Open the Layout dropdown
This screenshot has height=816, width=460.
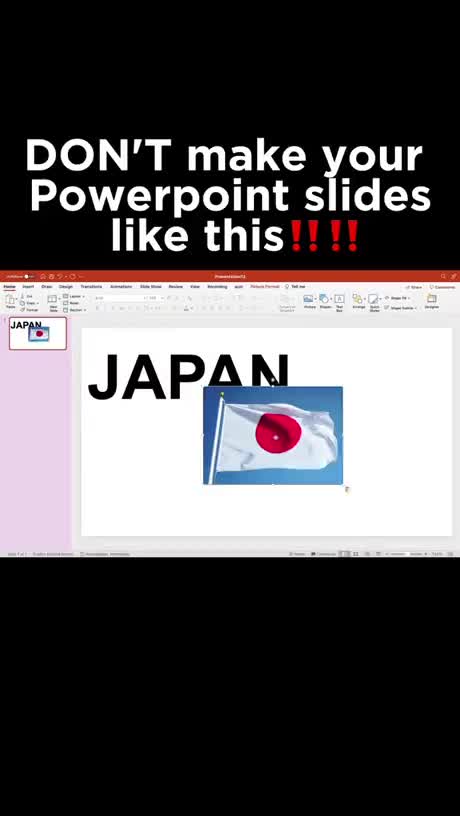[74, 296]
